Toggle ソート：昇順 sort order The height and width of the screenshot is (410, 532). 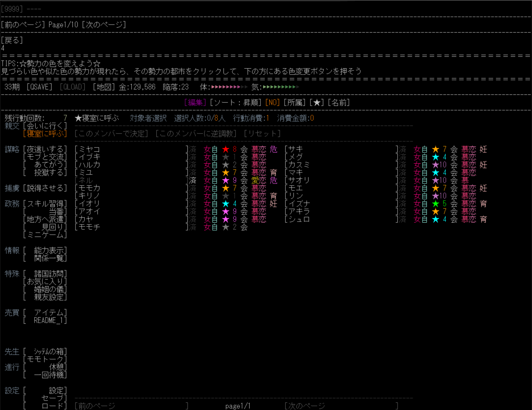pos(236,103)
